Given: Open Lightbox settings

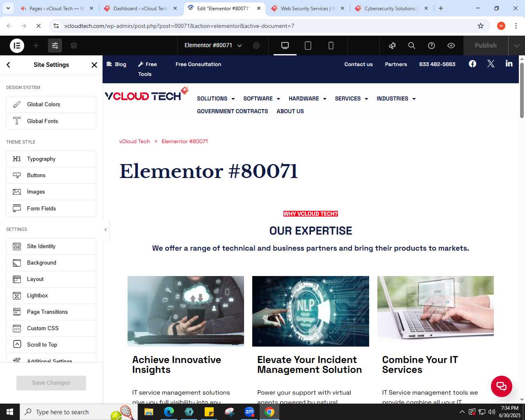Looking at the screenshot, I should (x=51, y=295).
